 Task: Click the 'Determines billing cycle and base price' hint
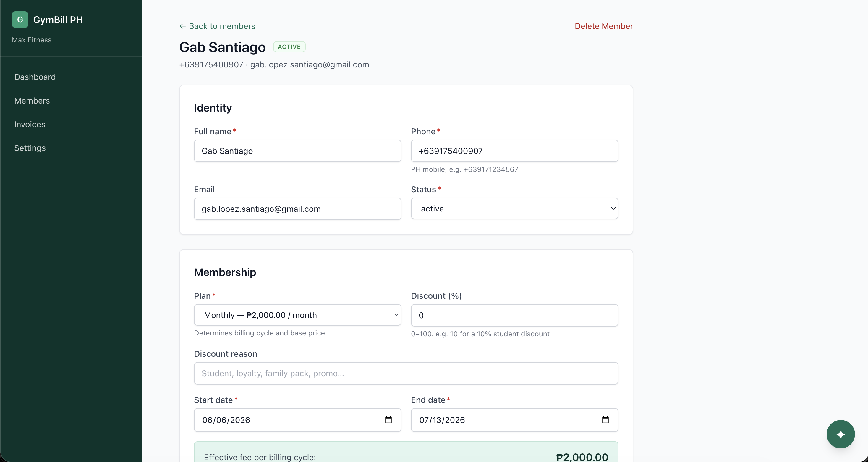coord(260,333)
